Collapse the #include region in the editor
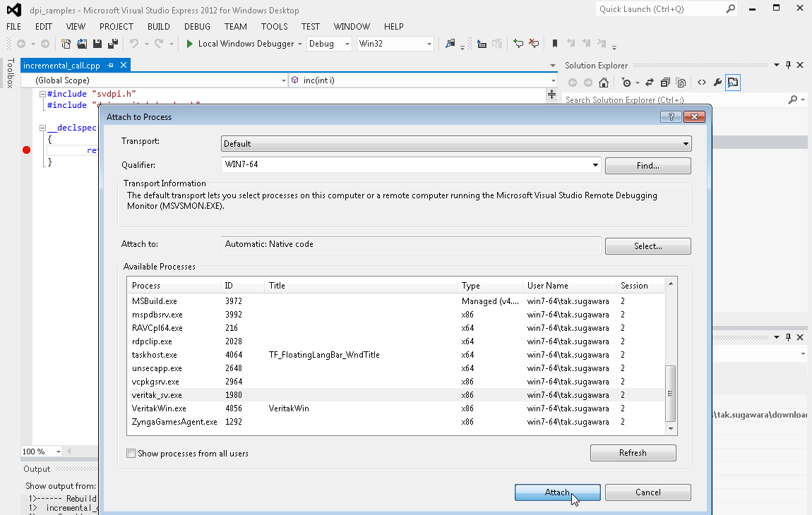 pyautogui.click(x=42, y=95)
